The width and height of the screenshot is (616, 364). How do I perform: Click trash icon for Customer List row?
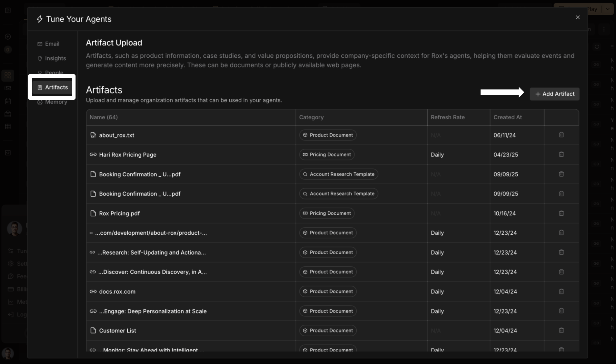tap(561, 331)
